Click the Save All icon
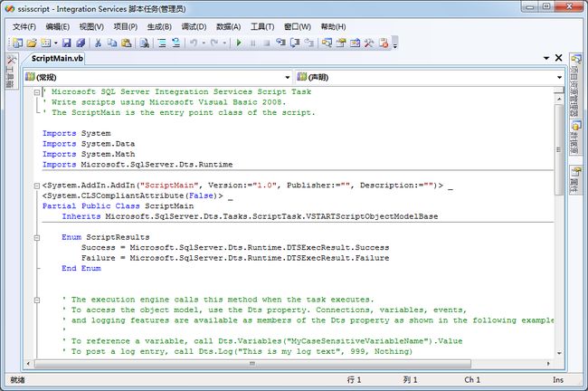This screenshot has width=588, height=391. click(81, 43)
